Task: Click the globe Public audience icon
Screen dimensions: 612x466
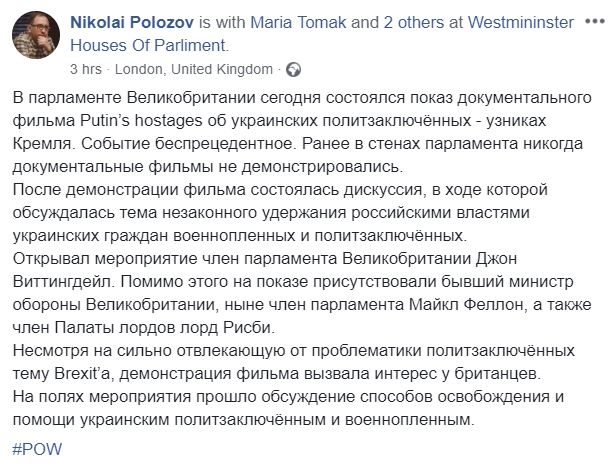Action: click(x=293, y=69)
